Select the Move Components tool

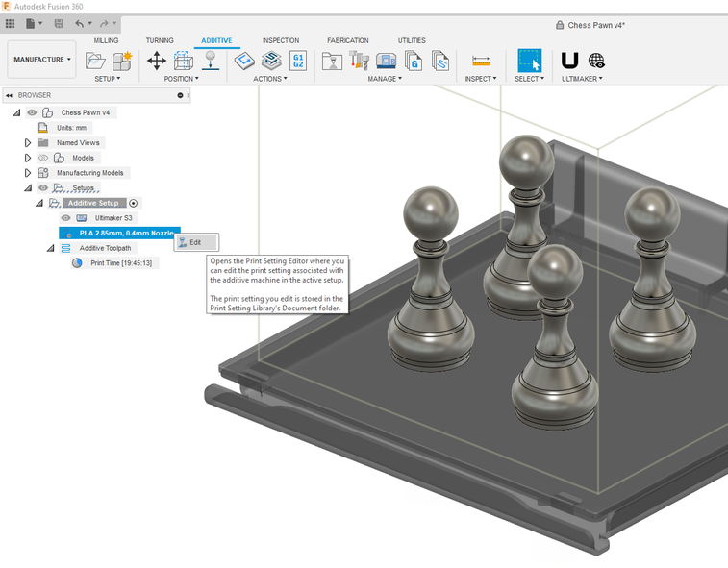click(x=157, y=61)
